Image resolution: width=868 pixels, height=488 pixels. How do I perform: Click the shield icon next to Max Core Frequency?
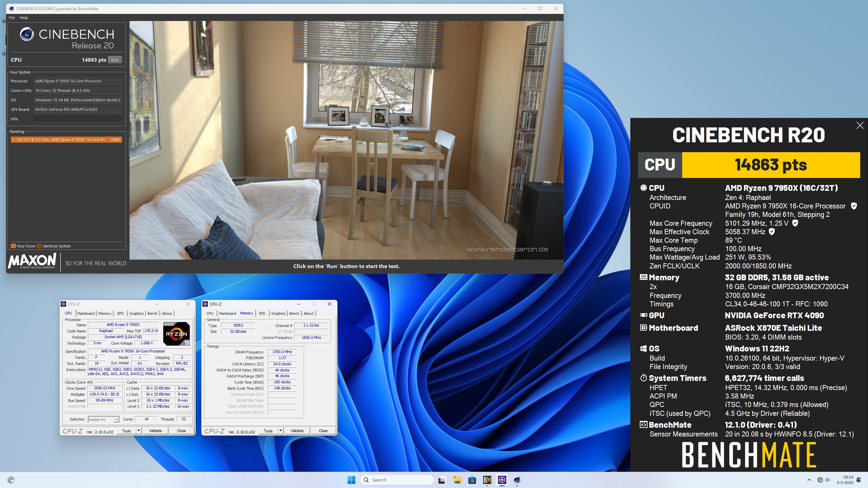pyautogui.click(x=795, y=223)
